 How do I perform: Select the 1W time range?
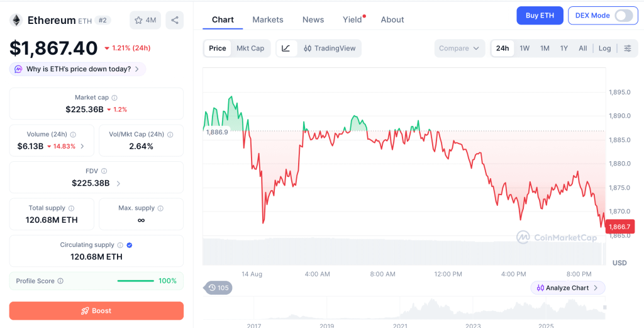tap(525, 48)
